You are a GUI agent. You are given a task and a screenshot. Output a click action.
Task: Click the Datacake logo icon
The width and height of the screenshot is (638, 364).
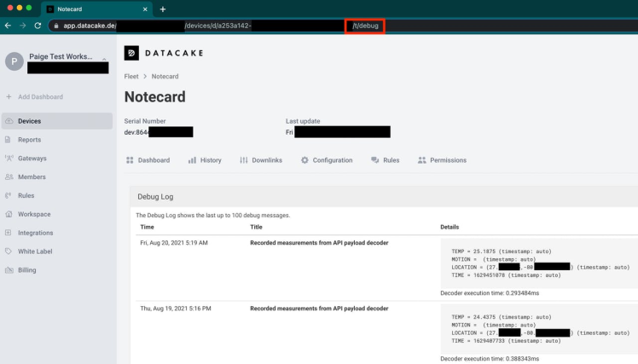pos(131,53)
